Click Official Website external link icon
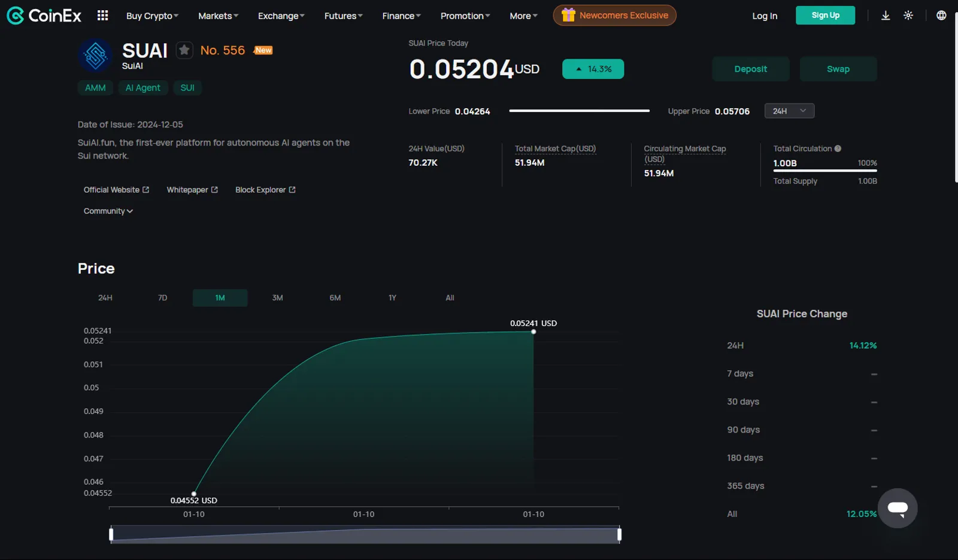 coord(145,190)
